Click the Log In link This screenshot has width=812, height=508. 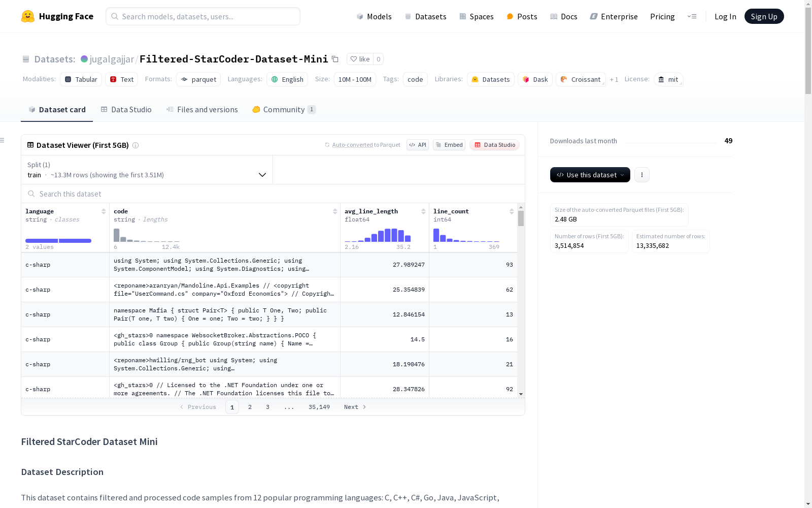click(x=725, y=16)
